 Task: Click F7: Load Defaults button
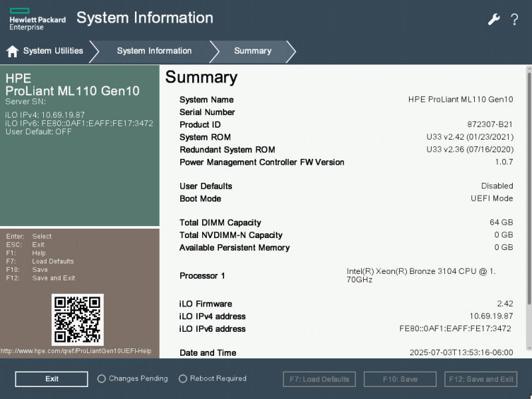[319, 379]
